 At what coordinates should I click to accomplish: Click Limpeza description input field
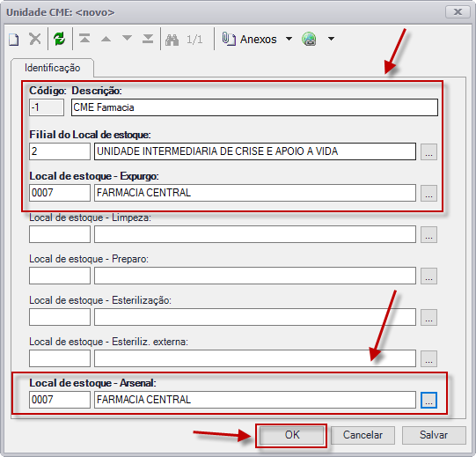coord(255,234)
